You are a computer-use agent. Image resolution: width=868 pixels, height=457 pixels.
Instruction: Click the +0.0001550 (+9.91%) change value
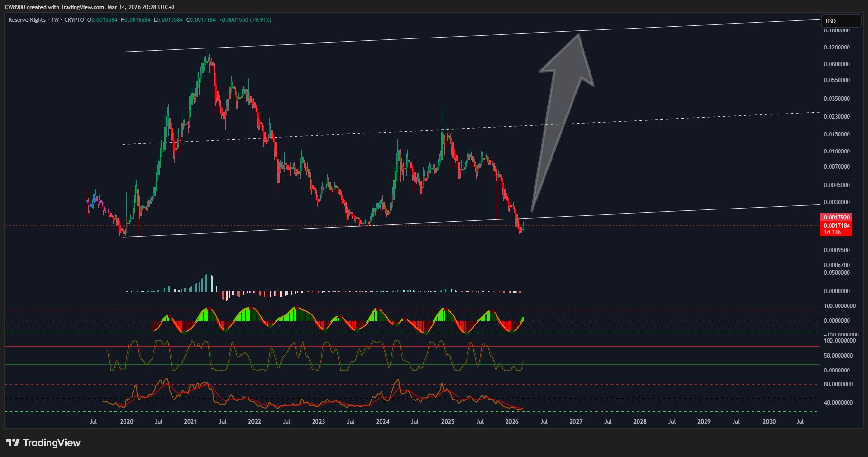point(245,20)
